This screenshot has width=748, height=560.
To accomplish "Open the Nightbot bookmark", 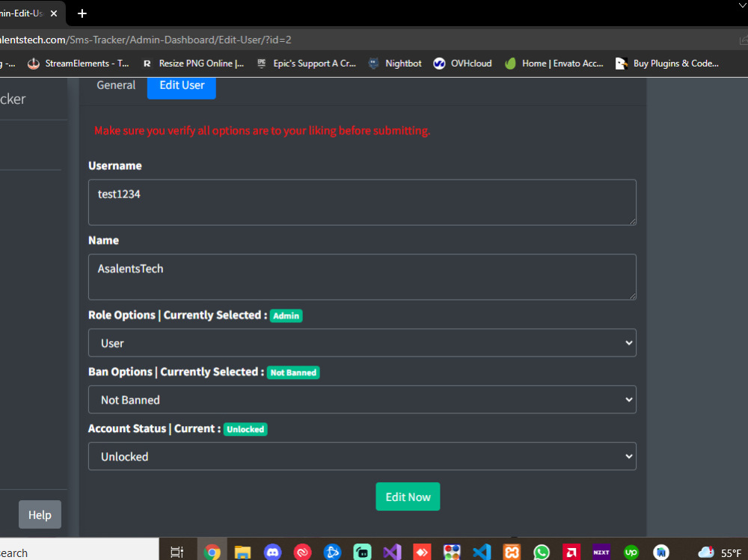I will pos(395,64).
